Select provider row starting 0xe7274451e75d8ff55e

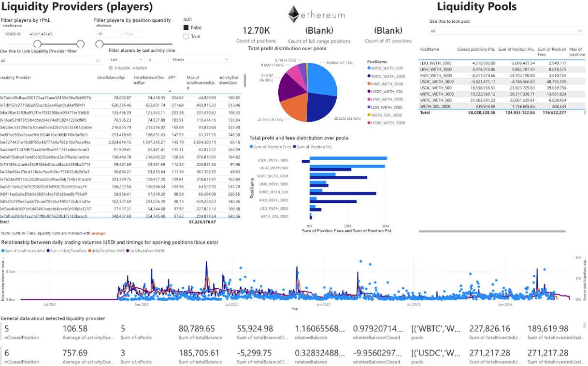[x=121, y=142]
